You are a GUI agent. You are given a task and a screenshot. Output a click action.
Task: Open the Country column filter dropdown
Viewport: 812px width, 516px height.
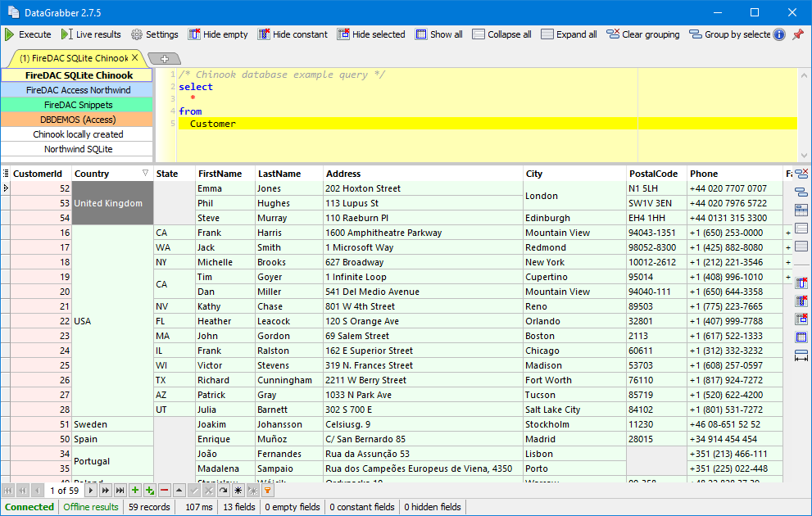click(x=146, y=174)
